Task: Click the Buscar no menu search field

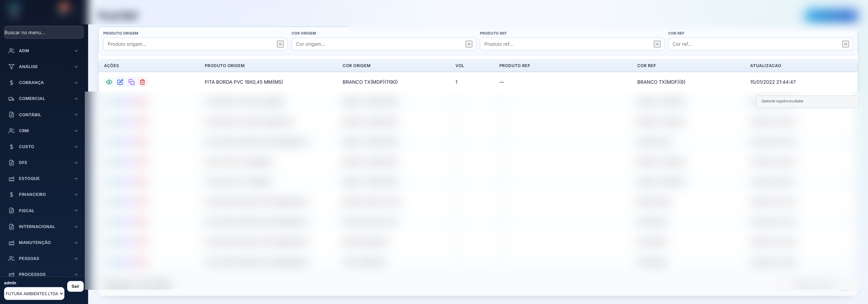Action: coord(44,33)
